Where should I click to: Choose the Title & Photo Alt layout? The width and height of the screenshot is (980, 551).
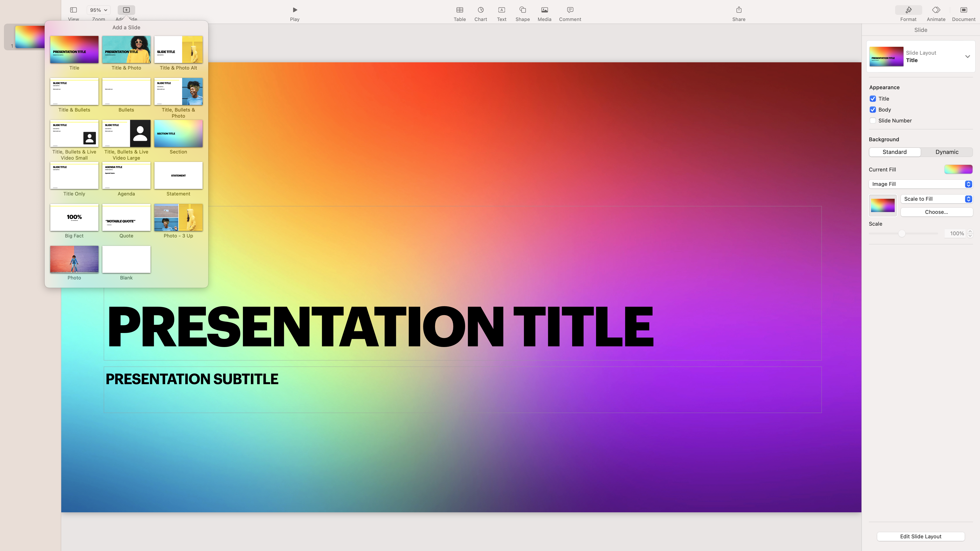pos(178,50)
